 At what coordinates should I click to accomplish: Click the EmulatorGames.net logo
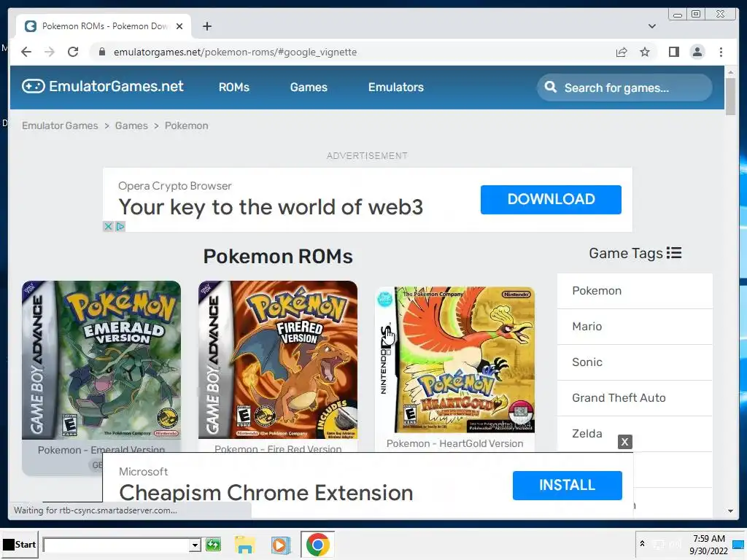coord(102,86)
